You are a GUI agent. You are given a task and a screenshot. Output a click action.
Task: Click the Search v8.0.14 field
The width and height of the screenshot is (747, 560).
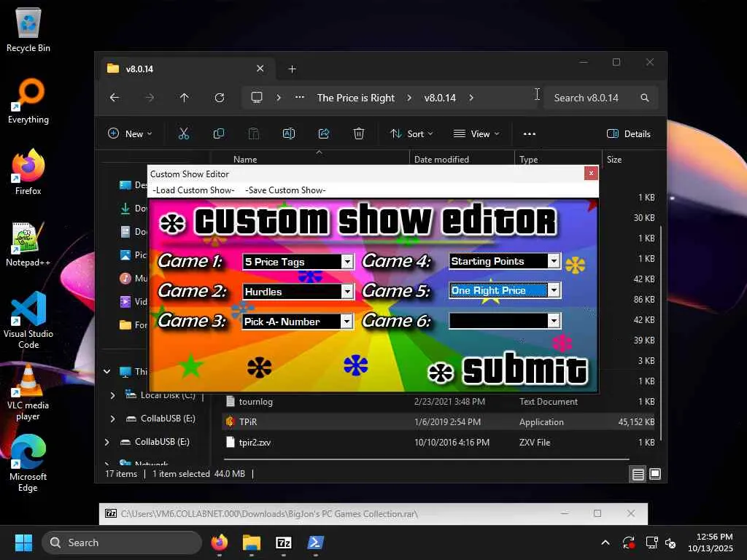click(x=600, y=98)
